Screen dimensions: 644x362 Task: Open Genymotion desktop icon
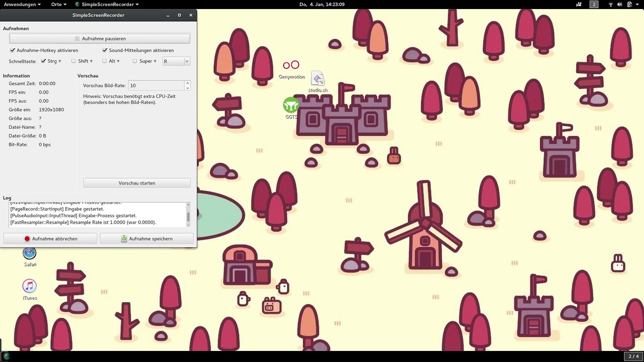tap(291, 69)
